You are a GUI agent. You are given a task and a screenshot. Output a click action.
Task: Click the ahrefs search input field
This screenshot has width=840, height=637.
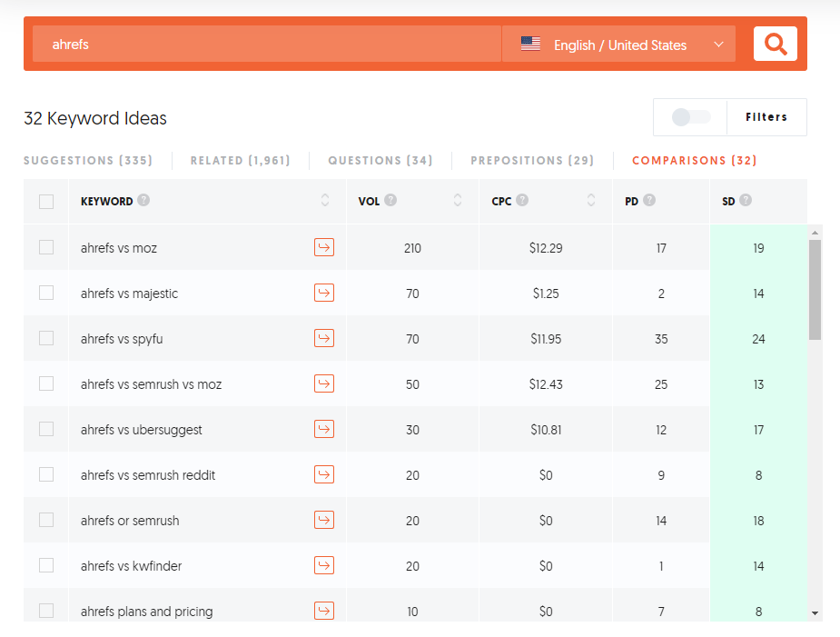point(267,44)
